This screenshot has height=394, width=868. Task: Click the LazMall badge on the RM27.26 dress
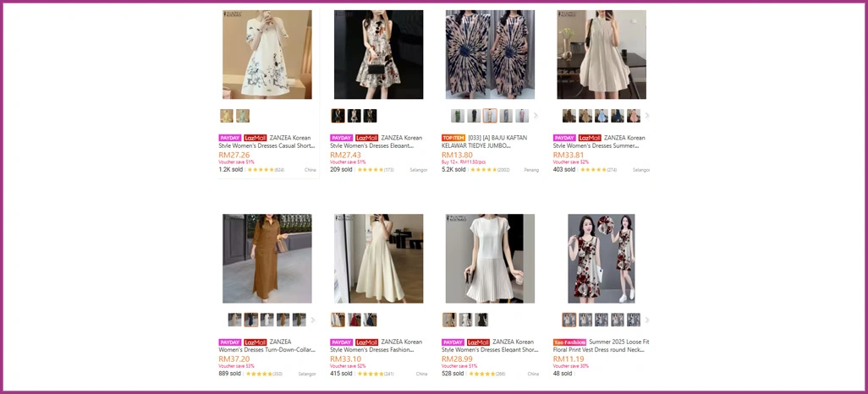coord(255,138)
